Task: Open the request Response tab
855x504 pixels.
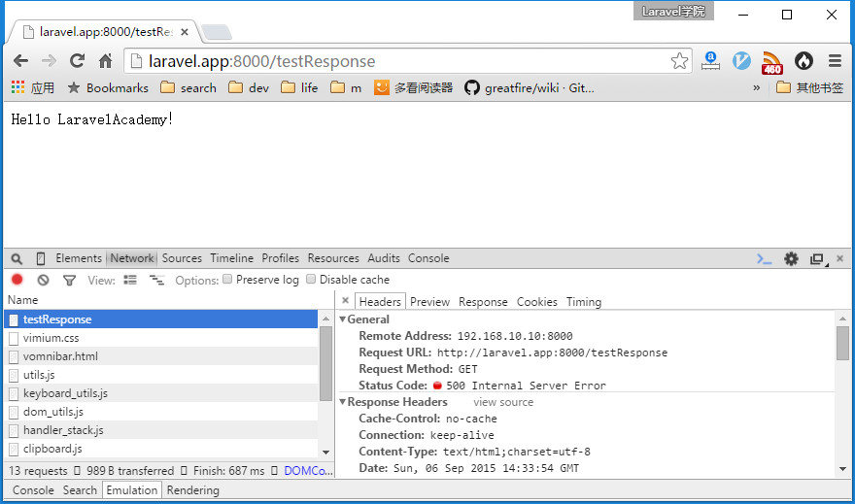Action: (x=483, y=302)
